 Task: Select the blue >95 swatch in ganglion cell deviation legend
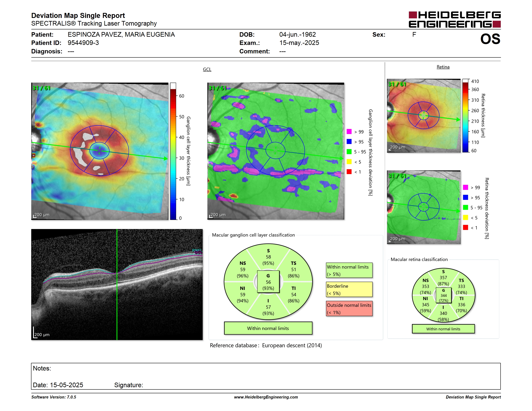click(349, 141)
